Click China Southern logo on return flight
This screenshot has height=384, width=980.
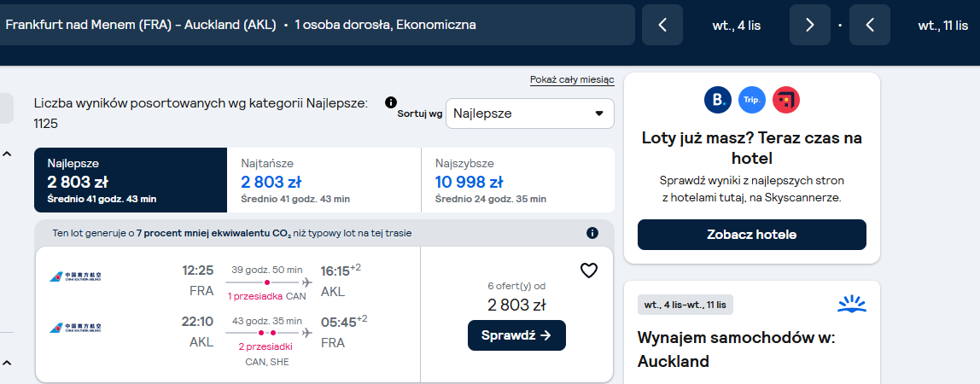pos(75,328)
